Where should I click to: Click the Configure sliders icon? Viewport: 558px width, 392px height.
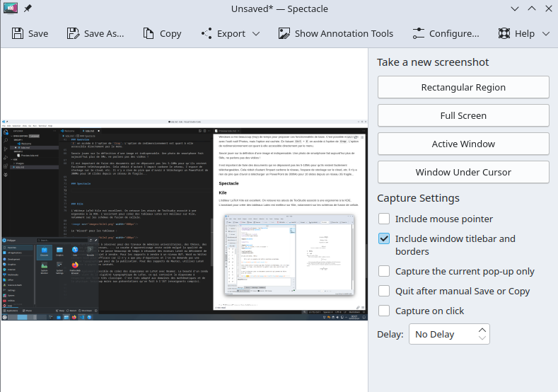[x=419, y=33]
